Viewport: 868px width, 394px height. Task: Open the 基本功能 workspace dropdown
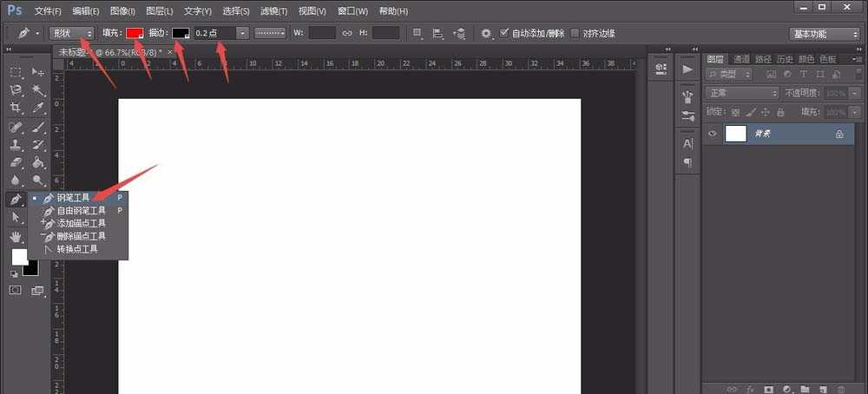tap(824, 34)
